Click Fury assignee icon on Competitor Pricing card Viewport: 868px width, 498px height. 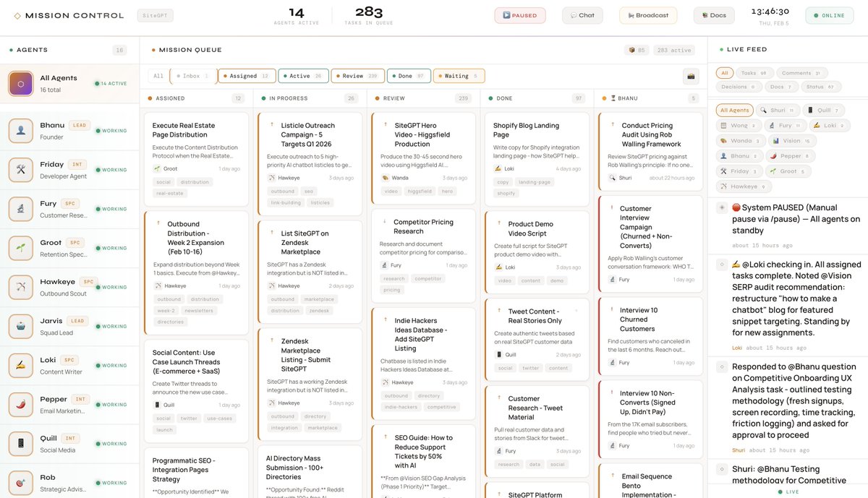385,265
